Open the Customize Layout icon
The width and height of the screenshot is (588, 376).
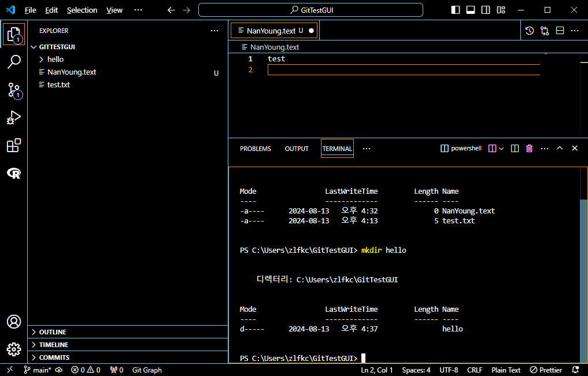click(x=501, y=10)
